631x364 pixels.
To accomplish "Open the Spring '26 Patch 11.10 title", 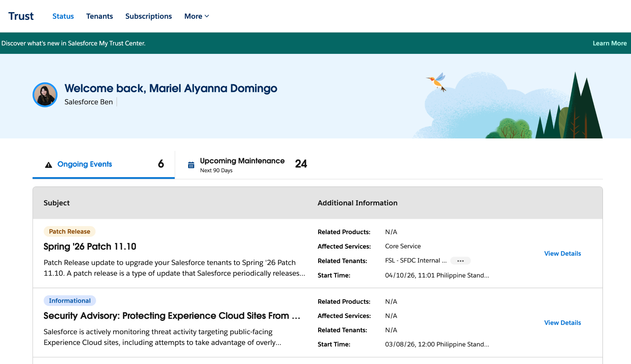I will 90,246.
